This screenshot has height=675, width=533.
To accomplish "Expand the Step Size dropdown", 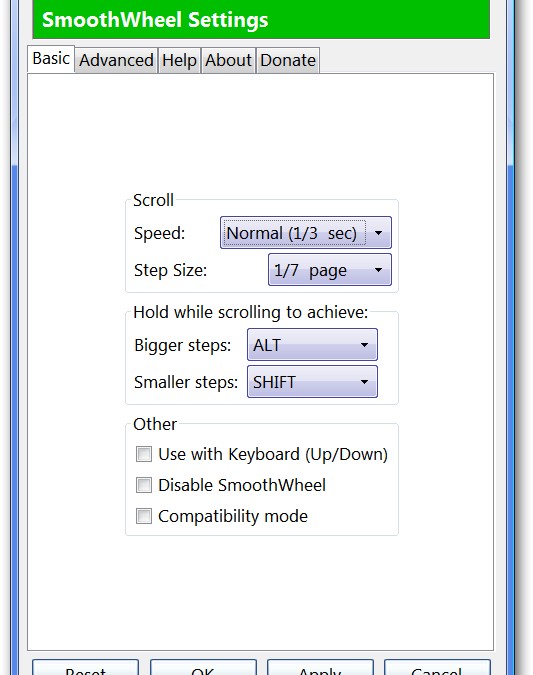I will 330,270.
